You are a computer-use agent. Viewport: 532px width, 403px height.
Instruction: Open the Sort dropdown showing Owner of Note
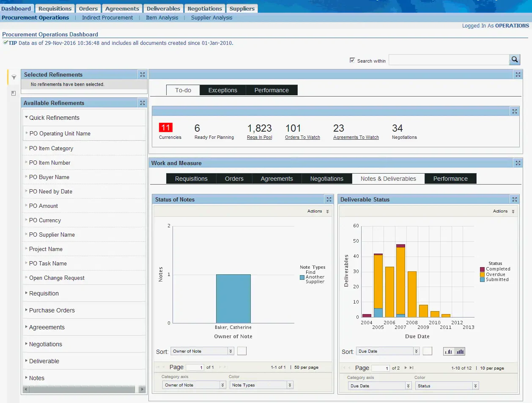point(202,351)
